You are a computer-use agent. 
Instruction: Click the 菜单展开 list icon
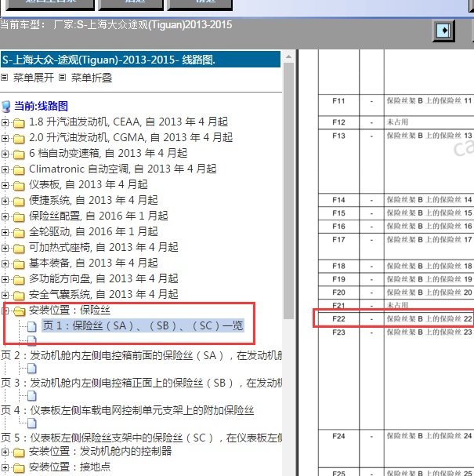click(x=4, y=78)
